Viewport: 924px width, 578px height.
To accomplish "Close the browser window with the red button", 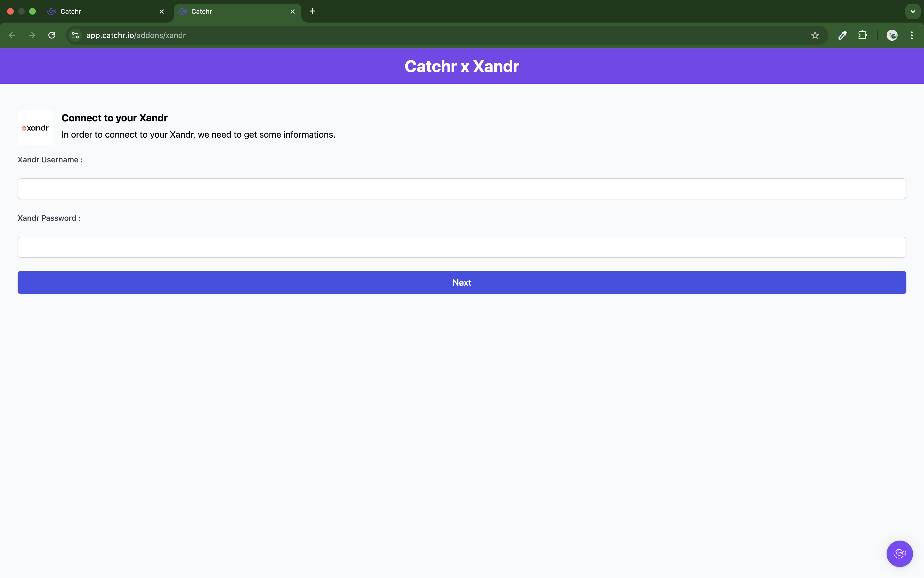I will 11,12.
